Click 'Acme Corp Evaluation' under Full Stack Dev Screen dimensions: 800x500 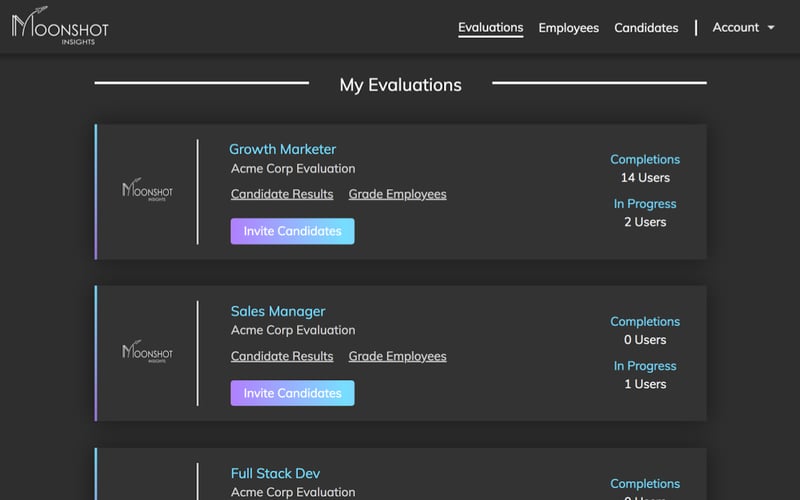click(x=293, y=492)
